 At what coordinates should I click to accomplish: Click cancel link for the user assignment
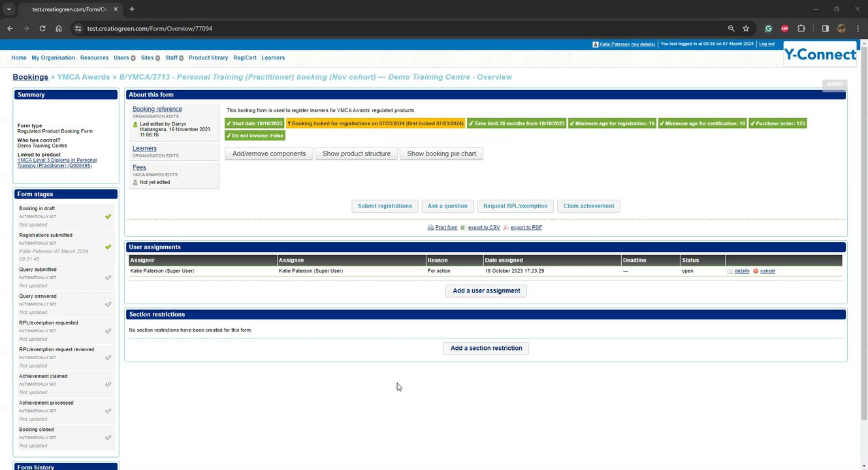[x=767, y=271]
